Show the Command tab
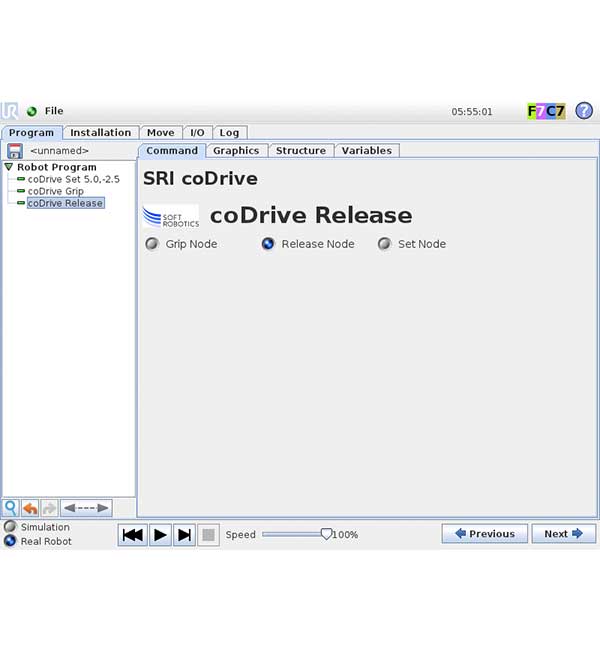This screenshot has height=650, width=600. [172, 150]
